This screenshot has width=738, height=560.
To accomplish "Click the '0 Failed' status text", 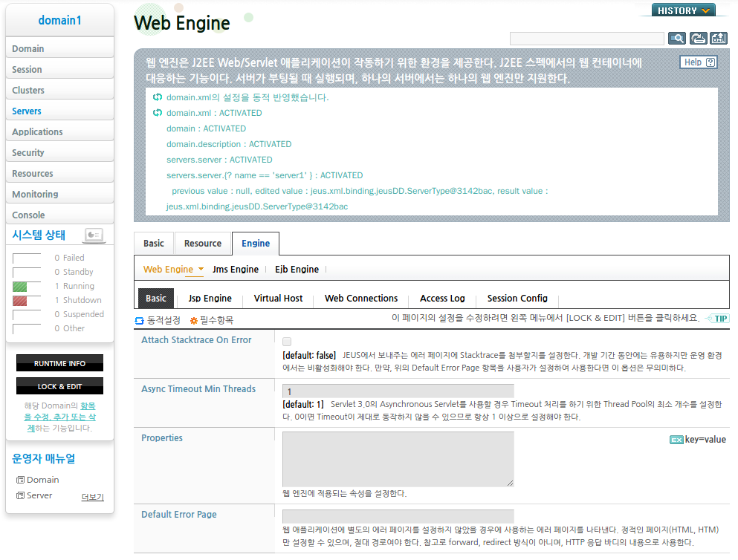I will [69, 258].
